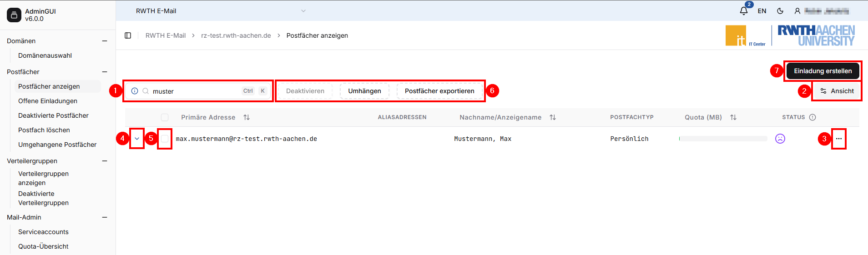Click the sad face status icon
The height and width of the screenshot is (255, 868).
coord(780,139)
